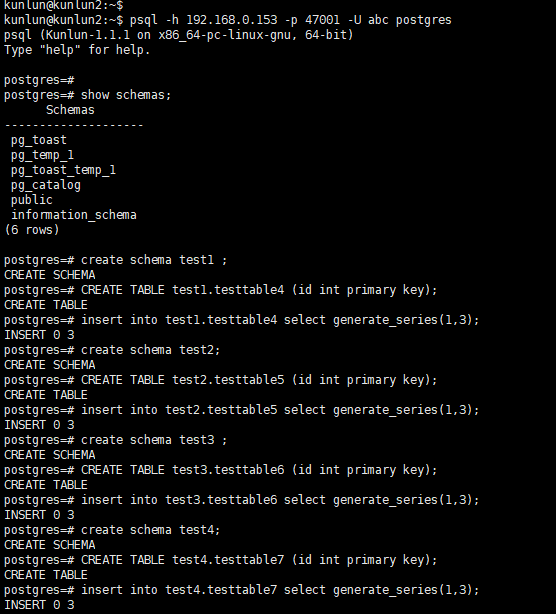Click the 'Schemas' column header
The height and width of the screenshot is (614, 556).
(x=70, y=110)
